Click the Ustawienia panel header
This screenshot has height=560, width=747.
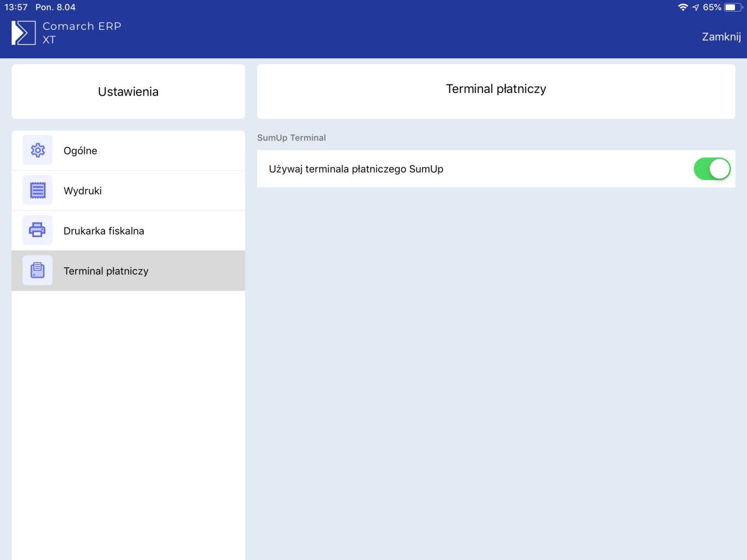pos(128,91)
